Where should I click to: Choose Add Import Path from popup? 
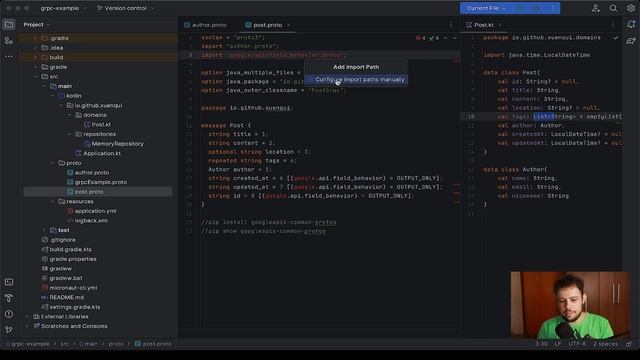point(356,67)
